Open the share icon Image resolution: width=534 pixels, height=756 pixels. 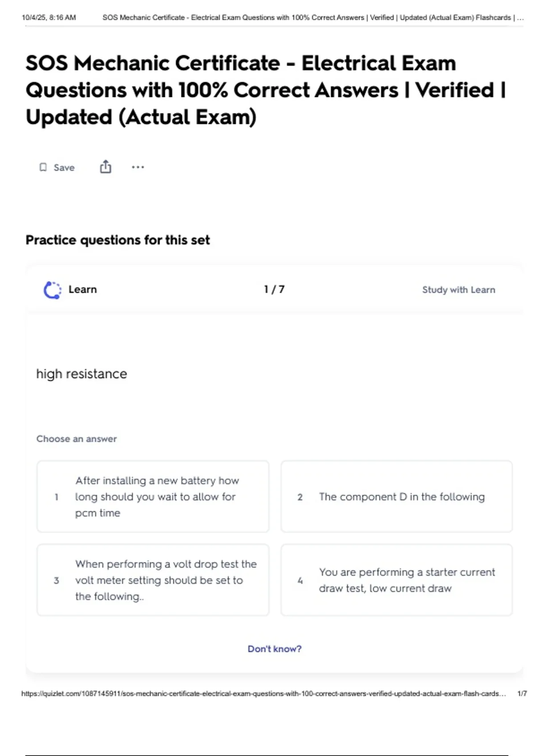(x=105, y=167)
